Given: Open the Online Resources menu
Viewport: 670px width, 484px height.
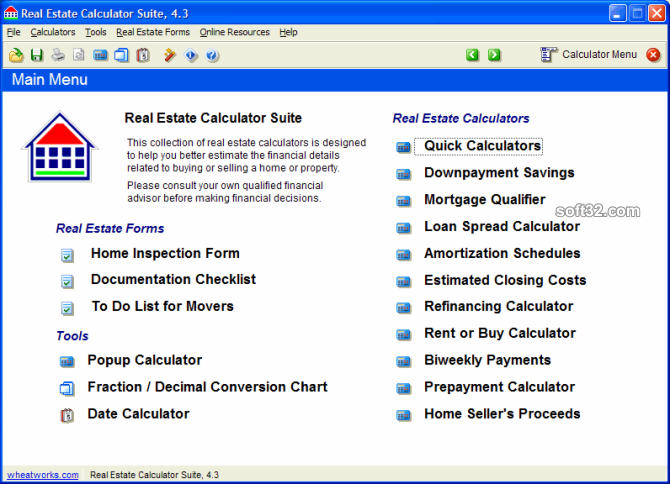Looking at the screenshot, I should (235, 32).
